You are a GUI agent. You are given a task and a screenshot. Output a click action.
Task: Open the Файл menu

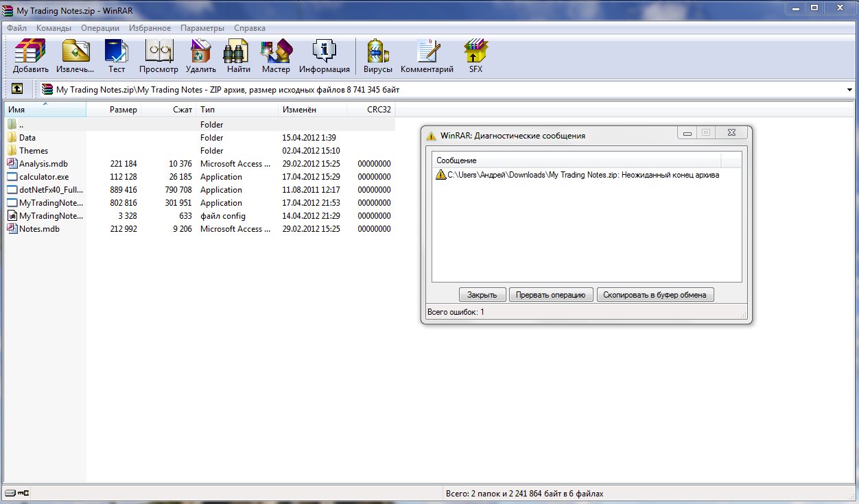coord(17,28)
